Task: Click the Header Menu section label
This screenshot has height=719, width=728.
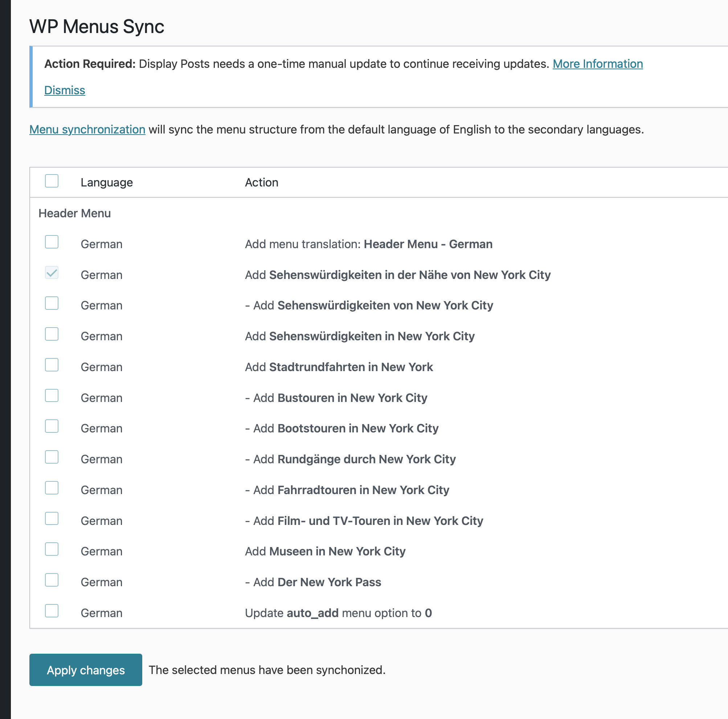Action: coord(75,213)
